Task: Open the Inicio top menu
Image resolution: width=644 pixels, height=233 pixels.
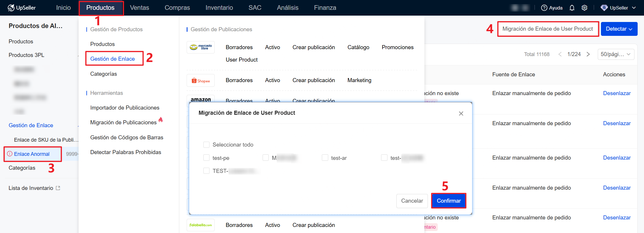Action: (x=63, y=8)
